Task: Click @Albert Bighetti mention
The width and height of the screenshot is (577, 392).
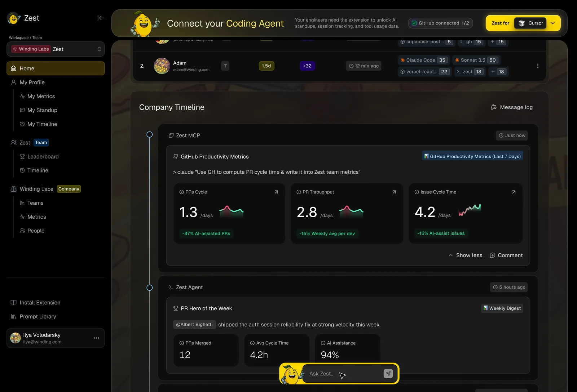Action: [x=194, y=325]
